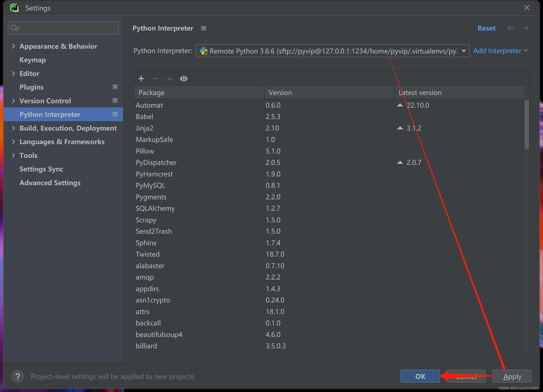Click the Python Interpreter settings icon
This screenshot has height=392, width=543.
pos(204,28)
